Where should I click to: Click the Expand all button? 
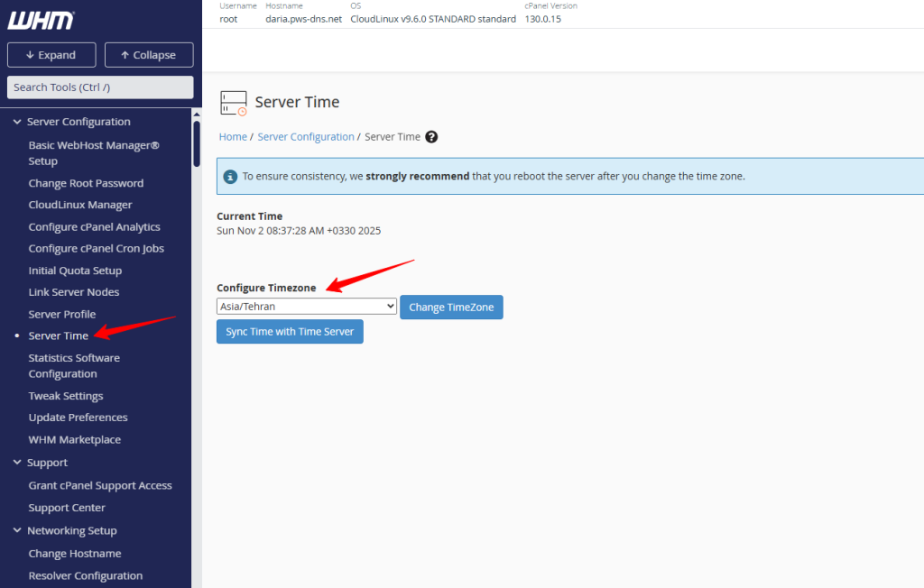(x=51, y=55)
